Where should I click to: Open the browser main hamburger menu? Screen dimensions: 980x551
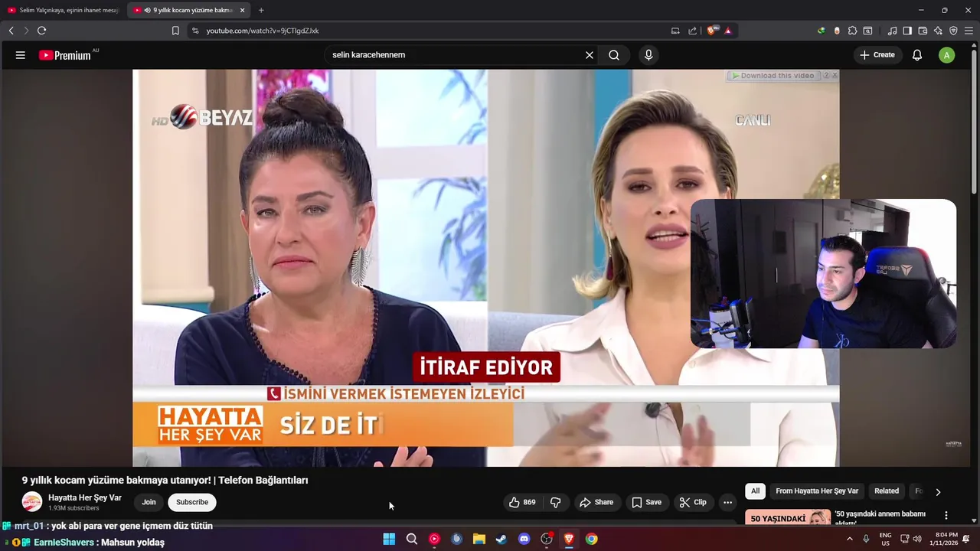(969, 31)
